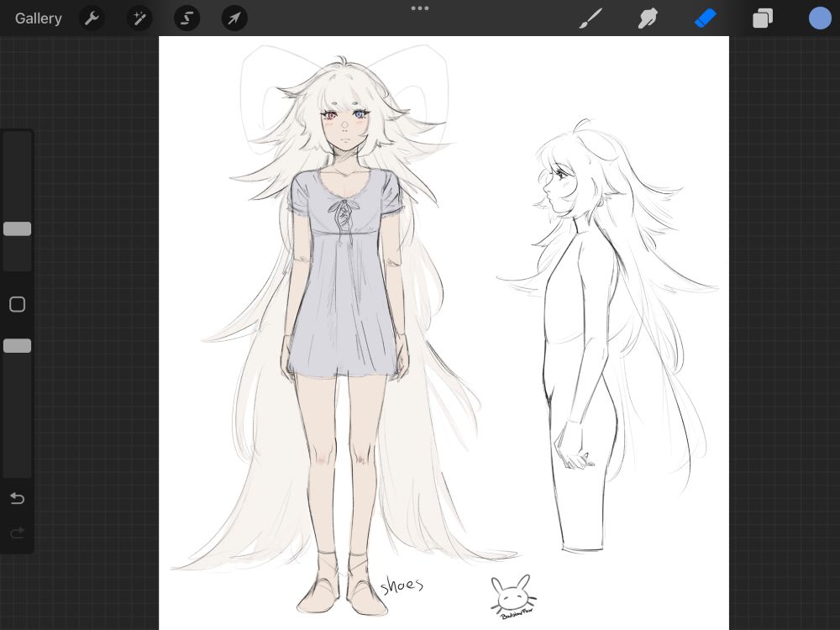This screenshot has height=630, width=840.
Task: Select the Brush tool
Action: [x=591, y=18]
